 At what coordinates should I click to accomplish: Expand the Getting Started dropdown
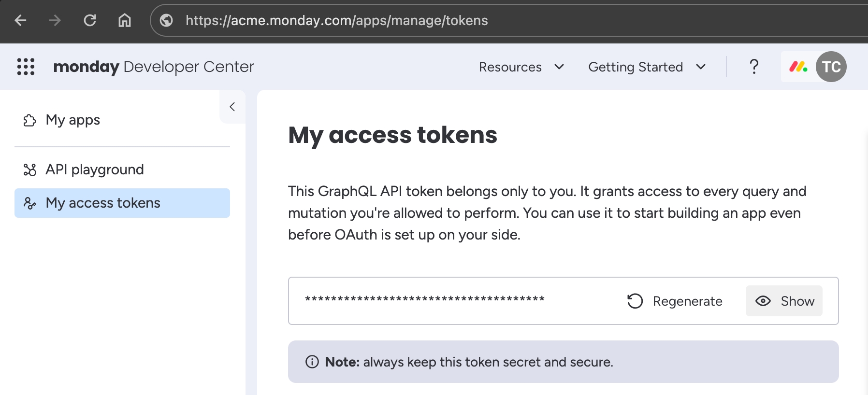click(x=647, y=67)
